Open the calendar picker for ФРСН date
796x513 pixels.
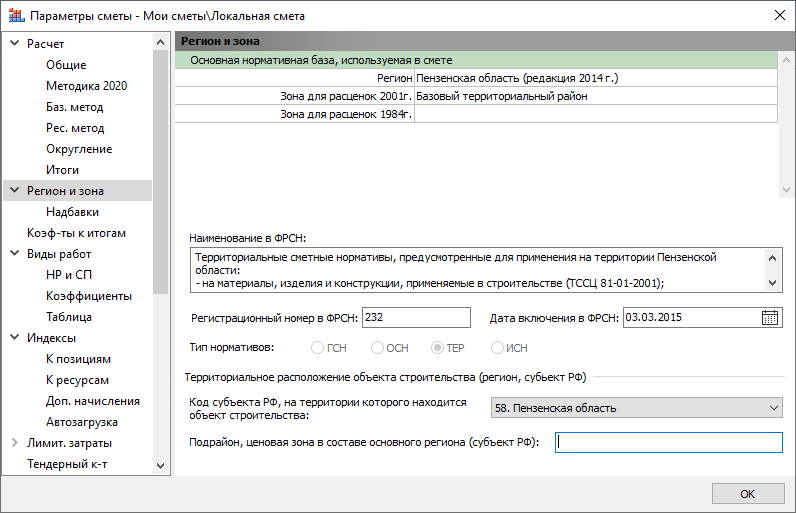(770, 318)
